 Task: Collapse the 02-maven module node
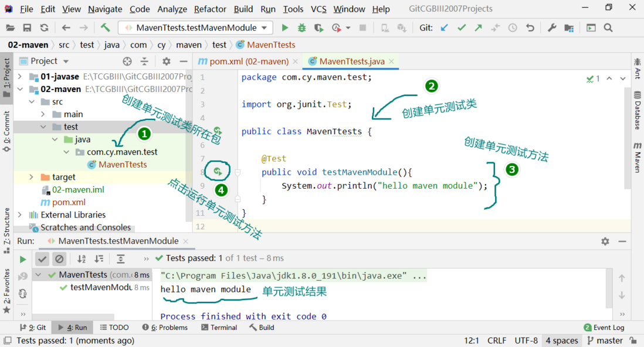(x=20, y=89)
